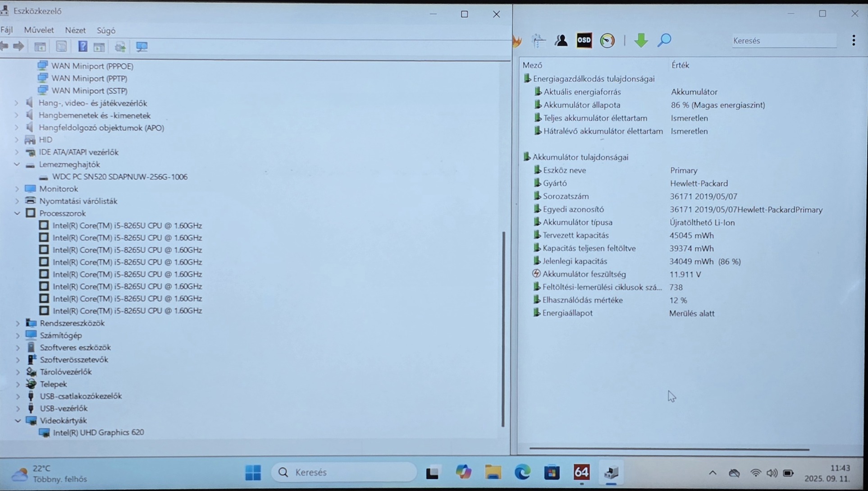Click the device tree vertical scrollbar
868x491 pixels.
point(503,329)
